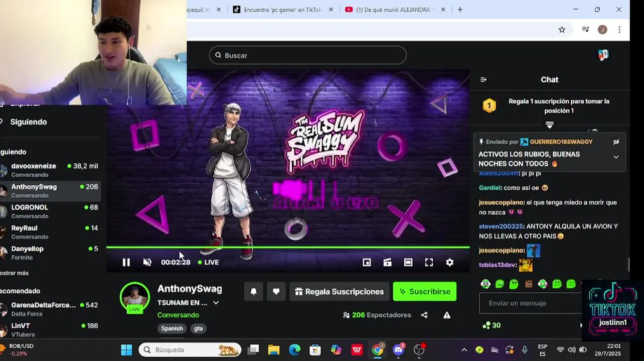Open Danyellop channel in sidebar
This screenshot has height=361, width=644.
[50, 252]
